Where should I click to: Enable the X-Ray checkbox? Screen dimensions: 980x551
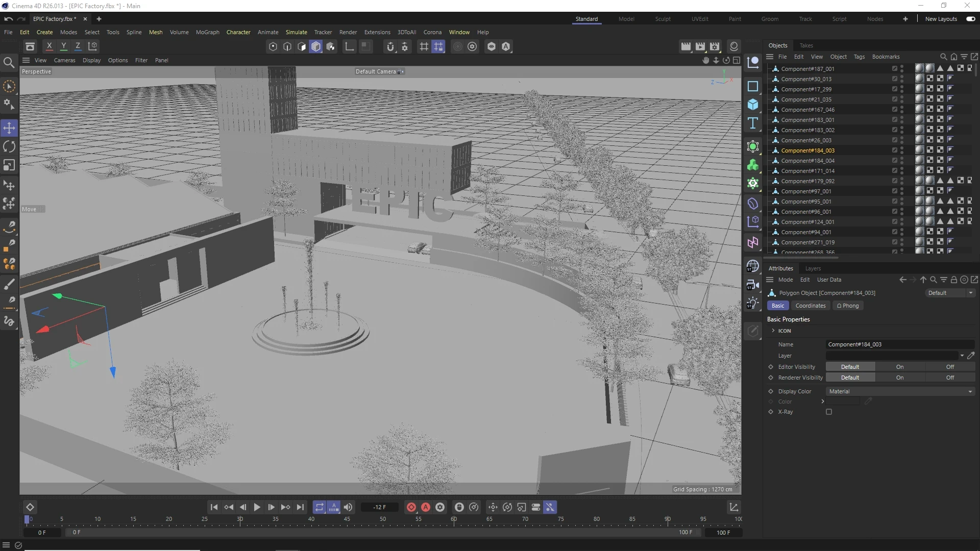(829, 412)
